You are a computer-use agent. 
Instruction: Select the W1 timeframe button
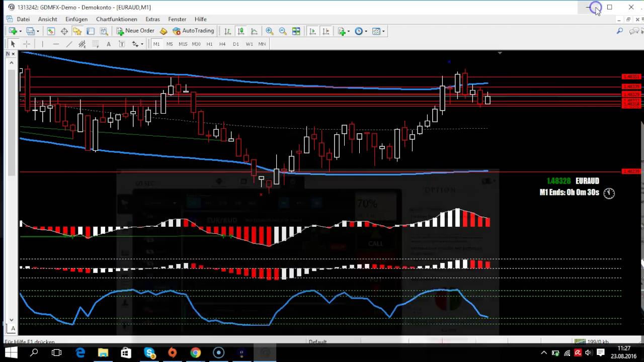pyautogui.click(x=249, y=44)
